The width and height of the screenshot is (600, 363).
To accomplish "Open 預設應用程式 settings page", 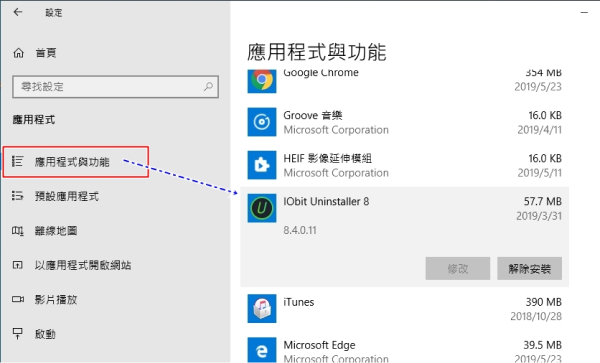I will 67,196.
